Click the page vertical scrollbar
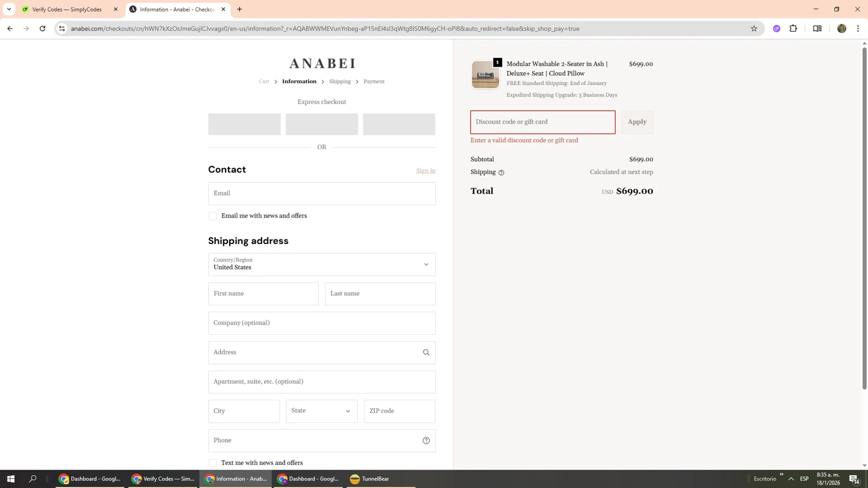 [x=865, y=219]
